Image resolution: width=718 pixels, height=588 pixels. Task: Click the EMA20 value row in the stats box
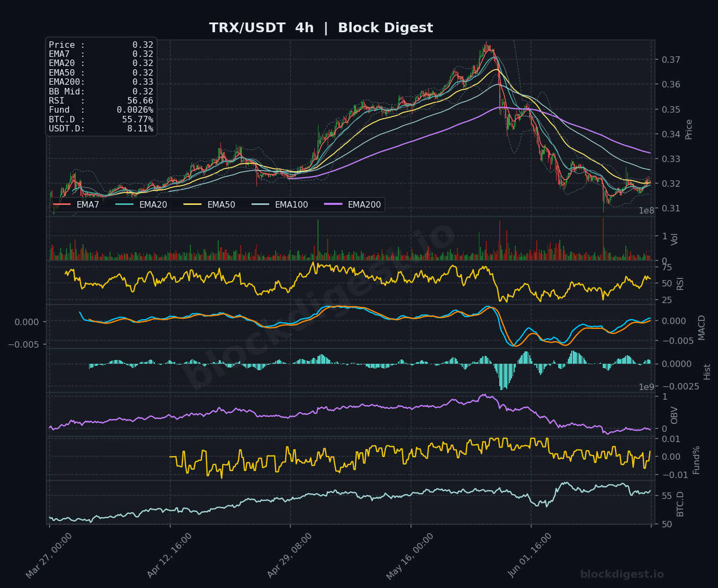point(101,63)
